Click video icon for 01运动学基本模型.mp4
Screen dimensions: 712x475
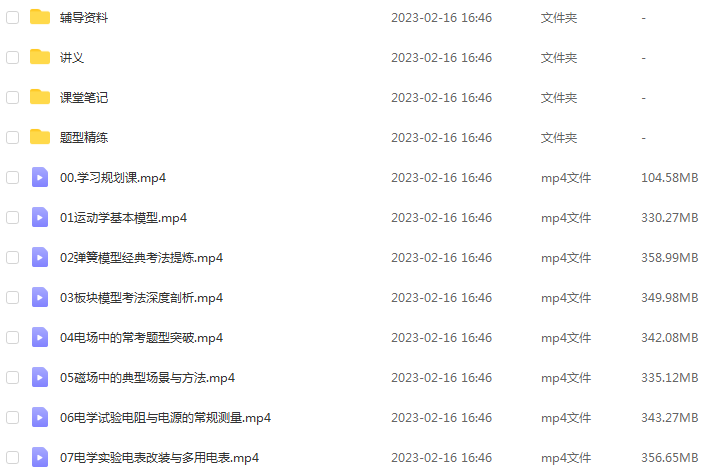40,217
